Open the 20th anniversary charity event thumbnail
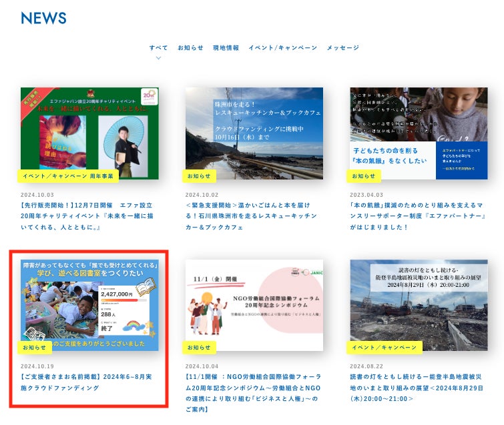 89,132
